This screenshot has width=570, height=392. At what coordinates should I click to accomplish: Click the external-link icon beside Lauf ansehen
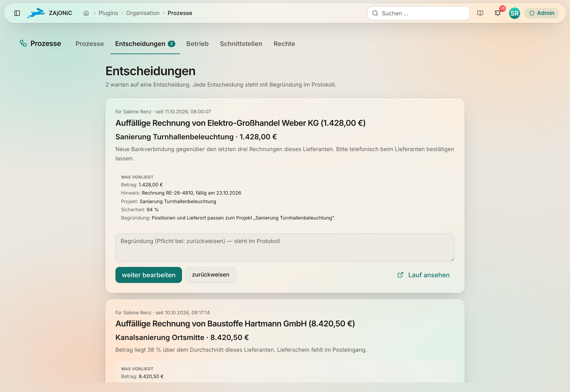400,275
